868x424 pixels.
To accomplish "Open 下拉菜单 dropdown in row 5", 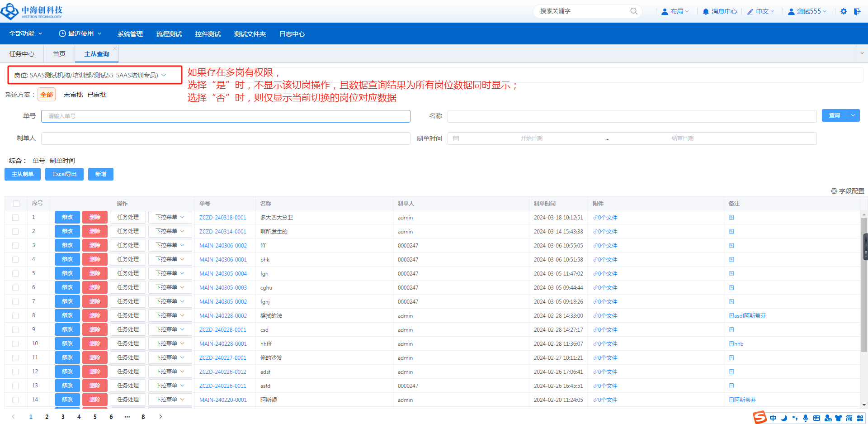I will [x=170, y=273].
